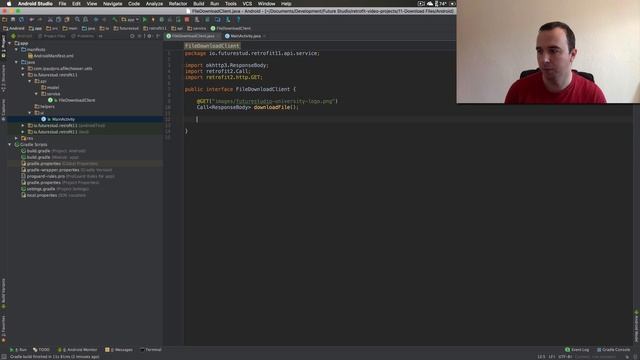Click the project panel settings gear icon
This screenshot has width=640, height=360.
[x=149, y=36]
